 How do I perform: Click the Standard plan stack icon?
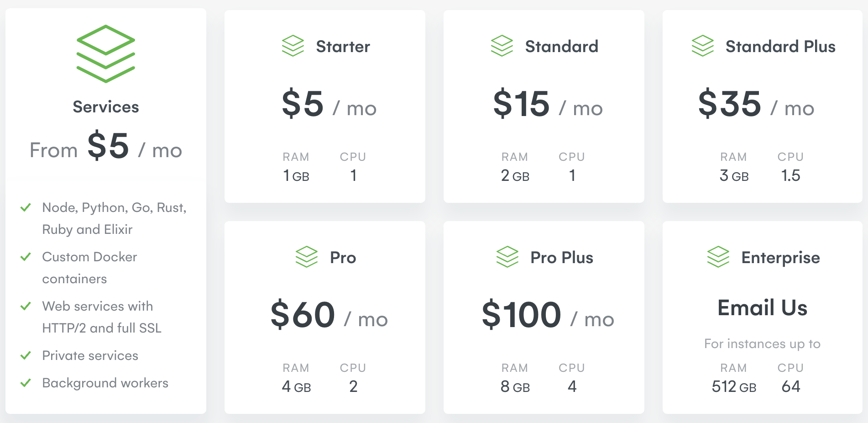[502, 46]
